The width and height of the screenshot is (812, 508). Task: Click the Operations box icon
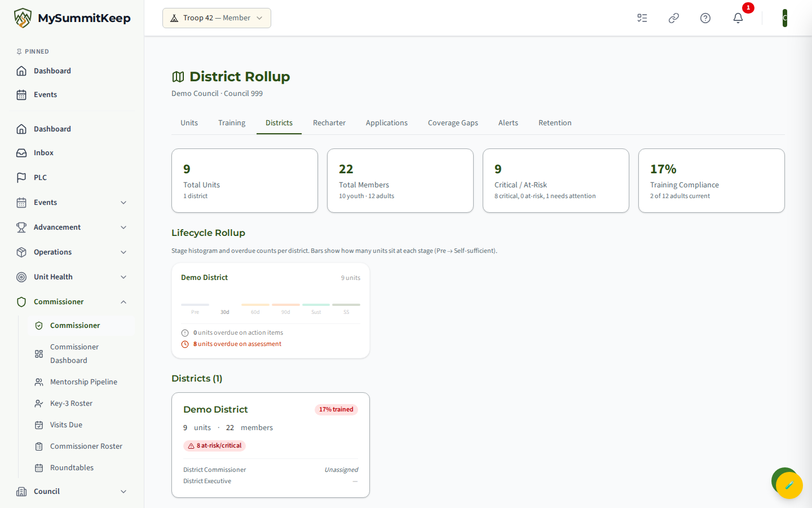21,252
